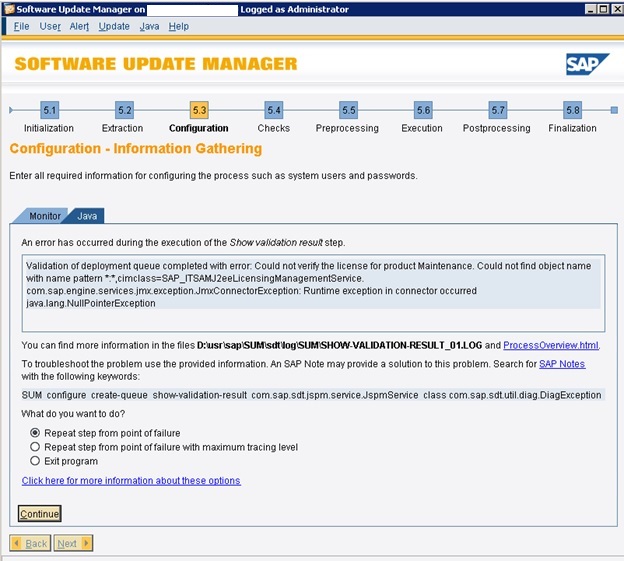The image size is (624, 561).
Task: Click the SHOW-VALIDATION-RESULT_01.LOG file path
Action: [339, 345]
